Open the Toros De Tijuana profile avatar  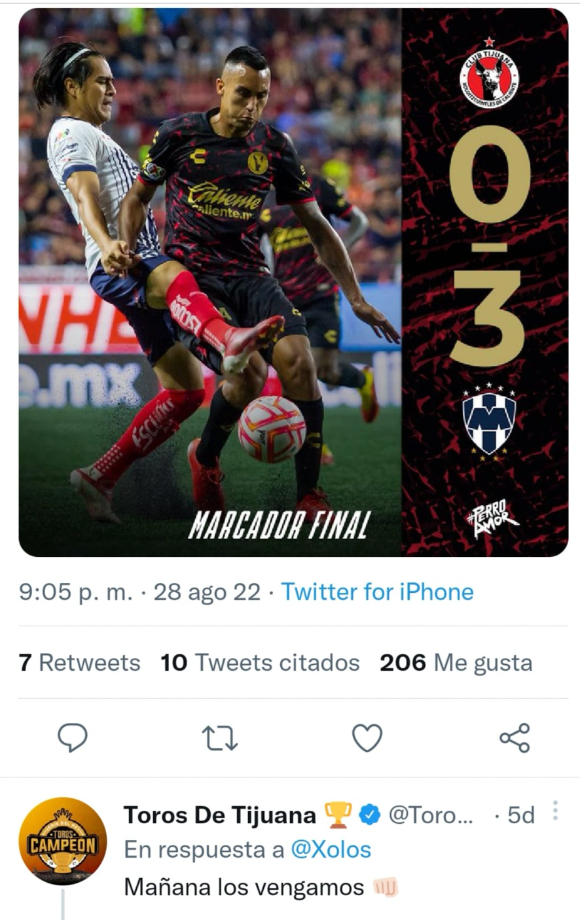pyautogui.click(x=63, y=841)
